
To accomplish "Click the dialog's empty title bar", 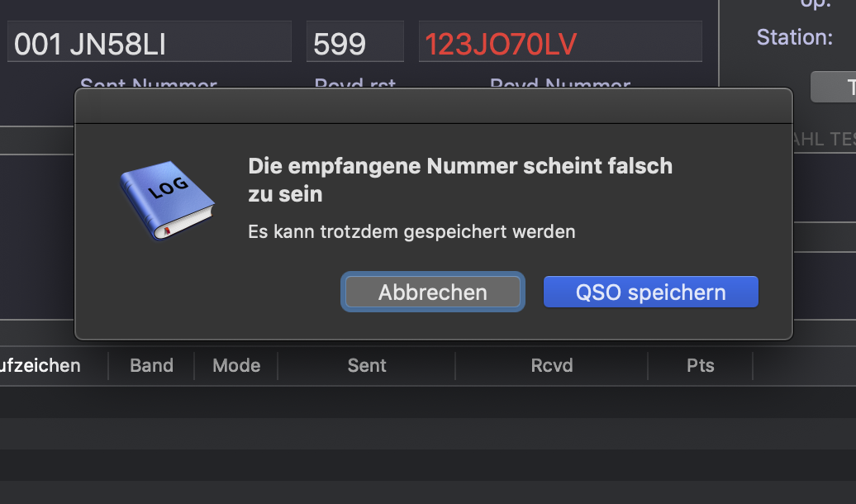I will (x=434, y=107).
